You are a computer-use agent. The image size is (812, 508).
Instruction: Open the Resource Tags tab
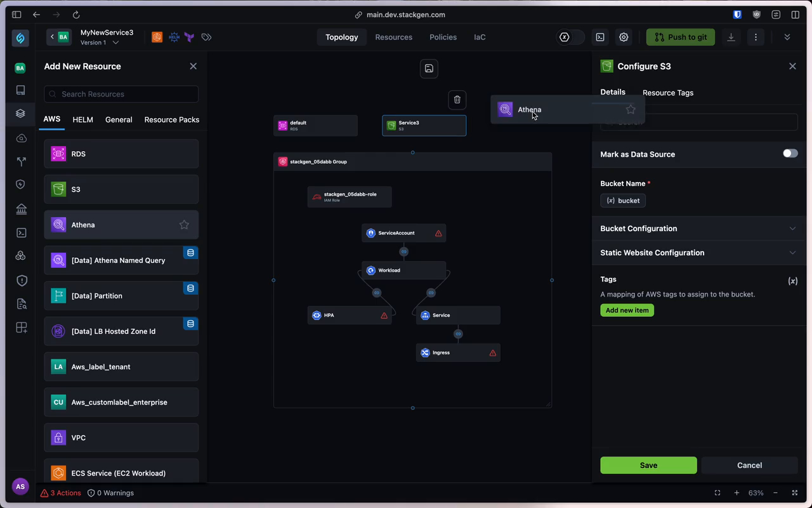pyautogui.click(x=667, y=93)
